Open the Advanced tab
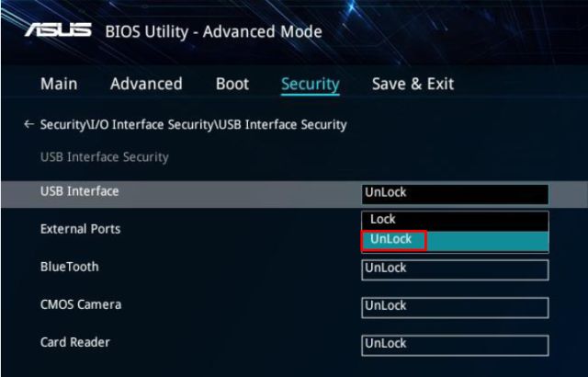 point(146,84)
